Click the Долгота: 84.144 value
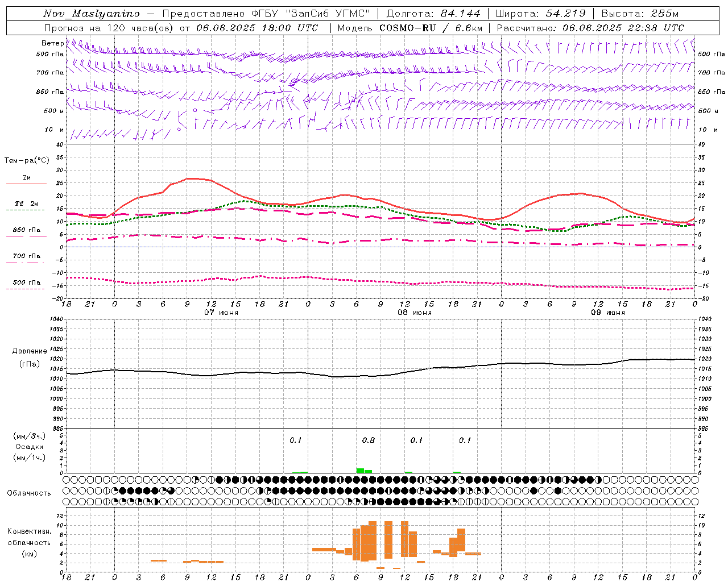Screen dimensions: 728x582 433,14
